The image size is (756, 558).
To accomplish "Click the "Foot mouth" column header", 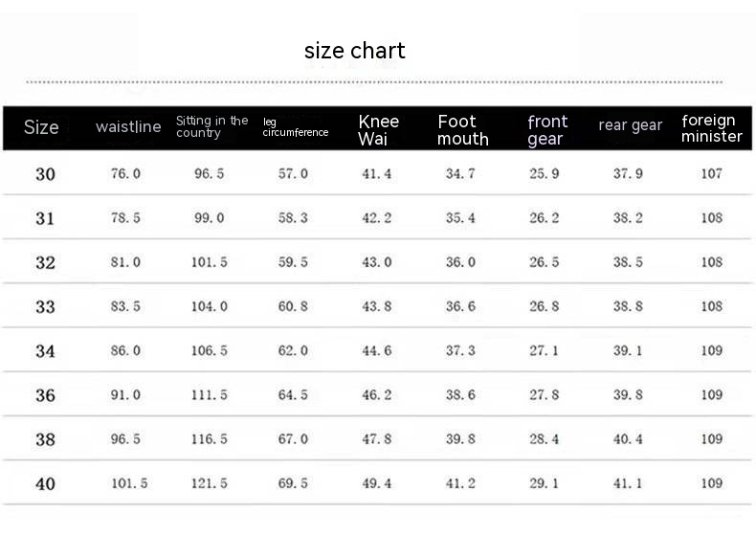I will coord(463,130).
